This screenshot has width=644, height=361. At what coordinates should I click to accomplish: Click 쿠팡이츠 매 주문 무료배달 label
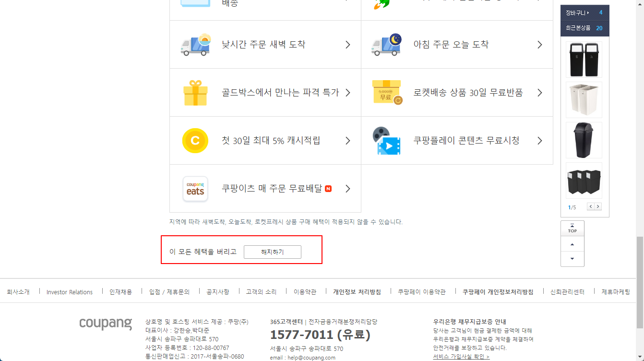[272, 189]
